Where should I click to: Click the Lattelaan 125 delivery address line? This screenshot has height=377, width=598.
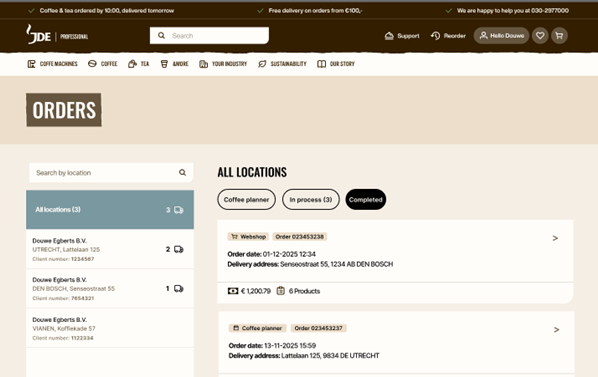304,356
